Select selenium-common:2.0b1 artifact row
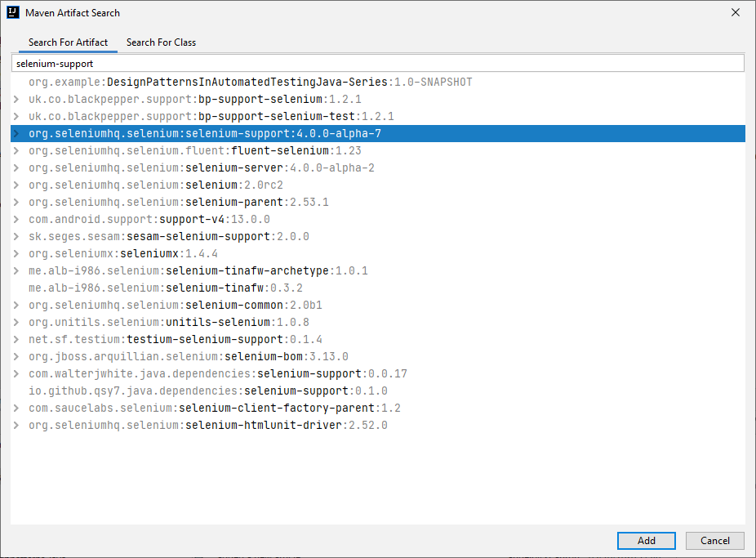Screen dimensions: 756x558 [x=378, y=306]
